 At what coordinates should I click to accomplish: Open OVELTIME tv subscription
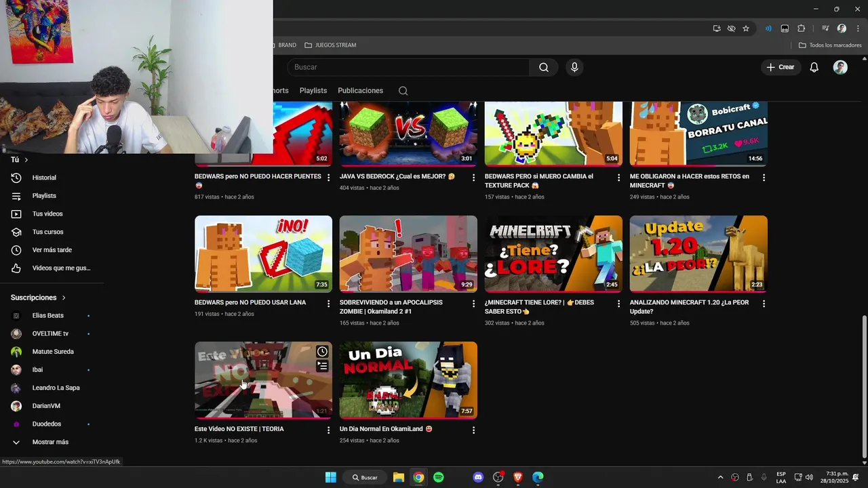(52, 333)
